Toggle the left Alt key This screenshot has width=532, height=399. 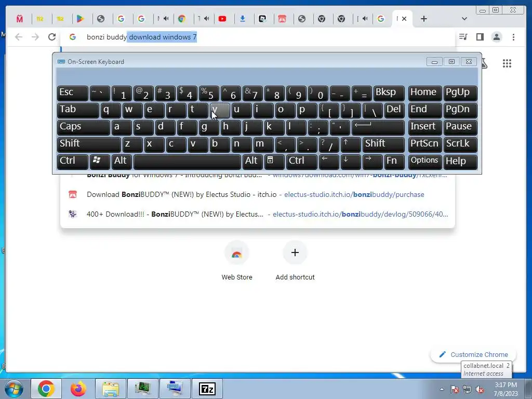122,162
